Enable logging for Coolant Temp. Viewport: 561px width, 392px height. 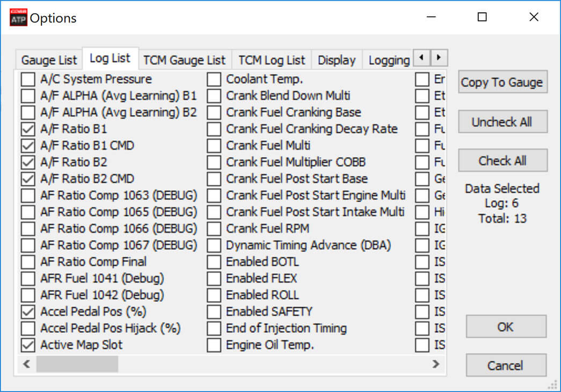[x=213, y=79]
